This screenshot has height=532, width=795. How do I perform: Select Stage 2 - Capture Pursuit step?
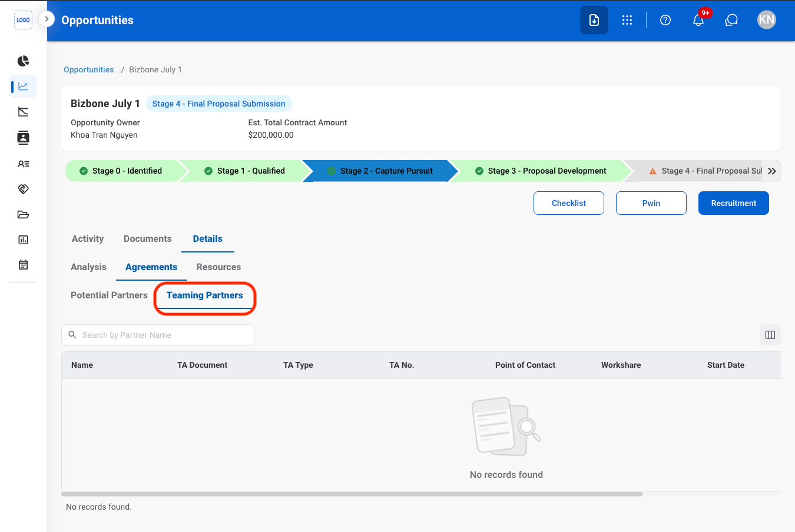(x=380, y=171)
